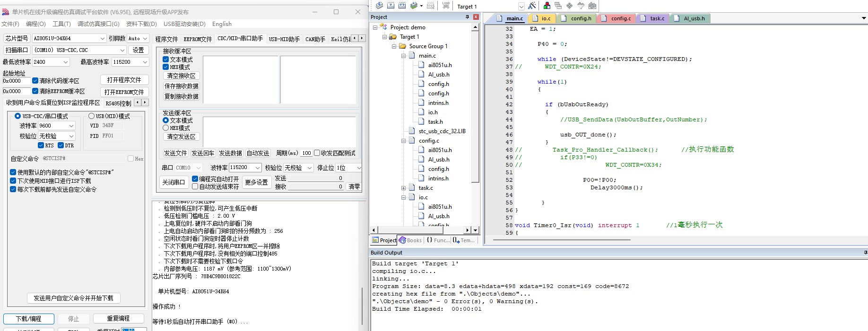Click the 下载/编程 button

click(29, 319)
